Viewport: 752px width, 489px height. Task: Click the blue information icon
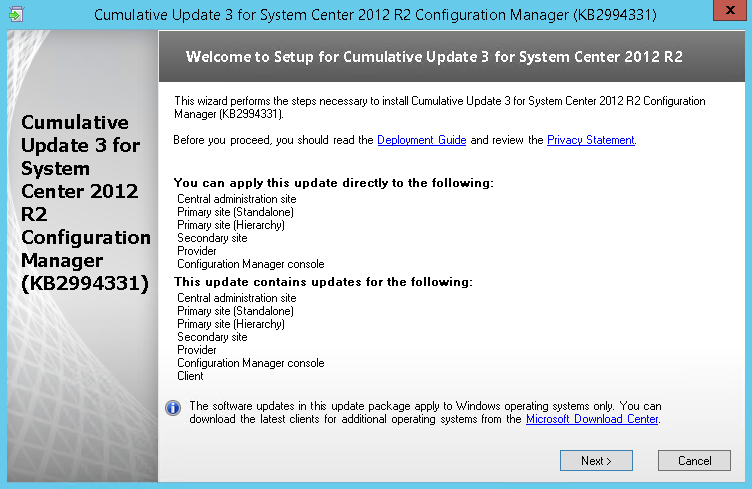click(x=173, y=408)
